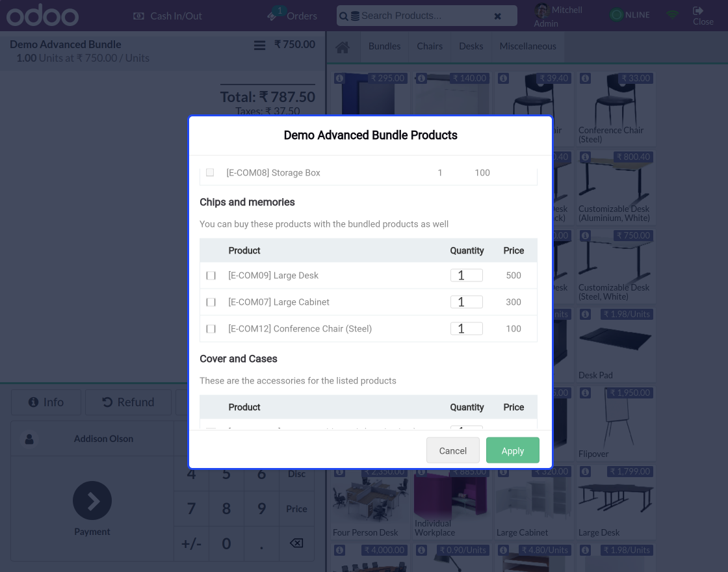The width and height of the screenshot is (728, 572).
Task: Open the Desks category tab
Action: (471, 46)
